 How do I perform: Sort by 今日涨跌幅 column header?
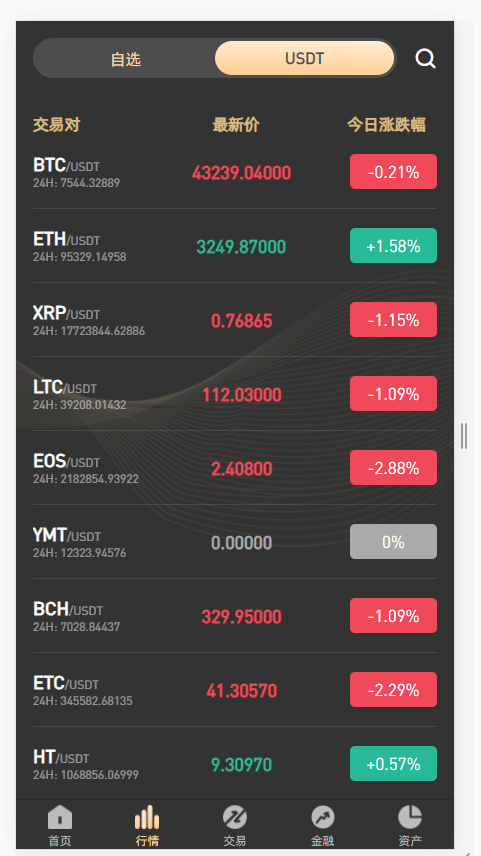click(x=387, y=125)
